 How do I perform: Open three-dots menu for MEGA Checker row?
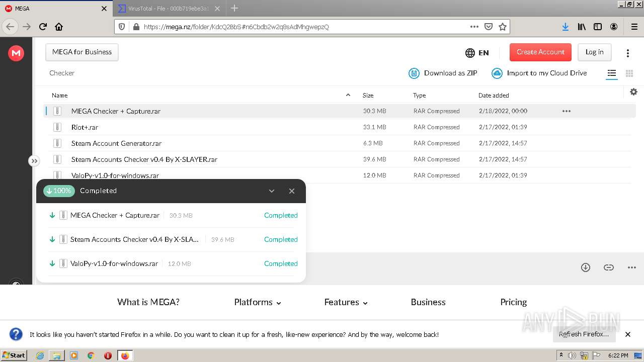pos(566,111)
